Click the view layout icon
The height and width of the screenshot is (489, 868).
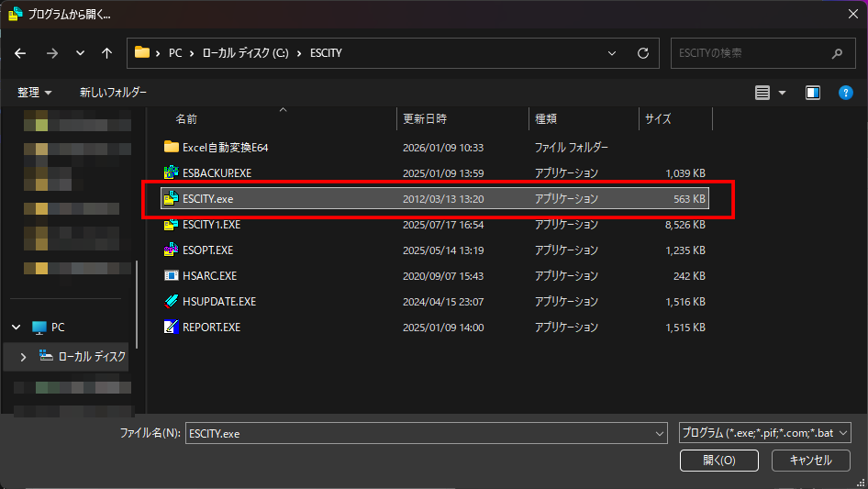pyautogui.click(x=762, y=93)
